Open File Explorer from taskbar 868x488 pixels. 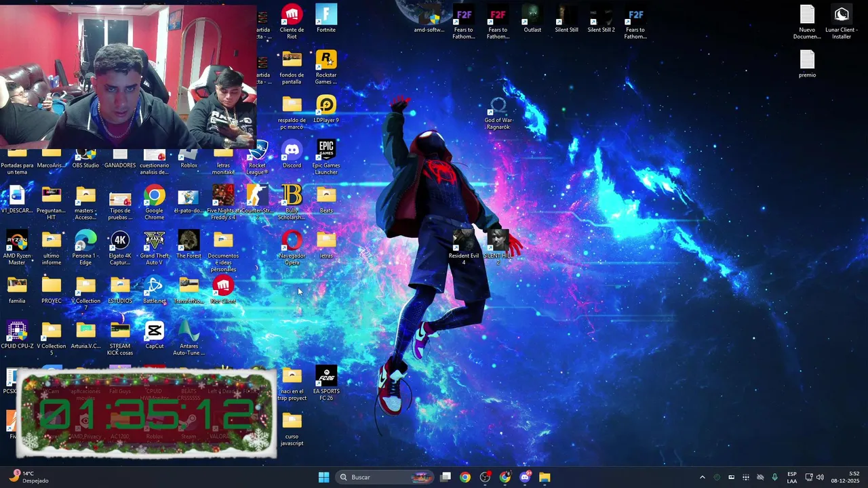(x=545, y=477)
